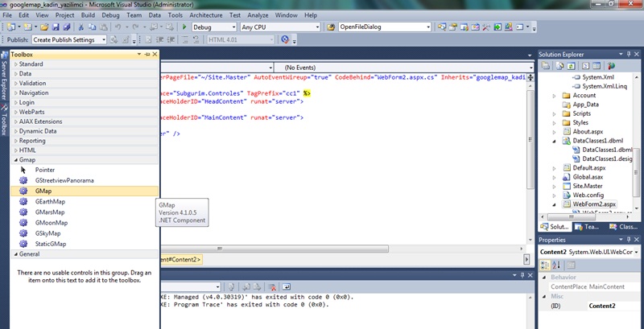The width and height of the screenshot is (644, 329).
Task: Click the Refresh icon in Solution Explorer
Action: [571, 66]
